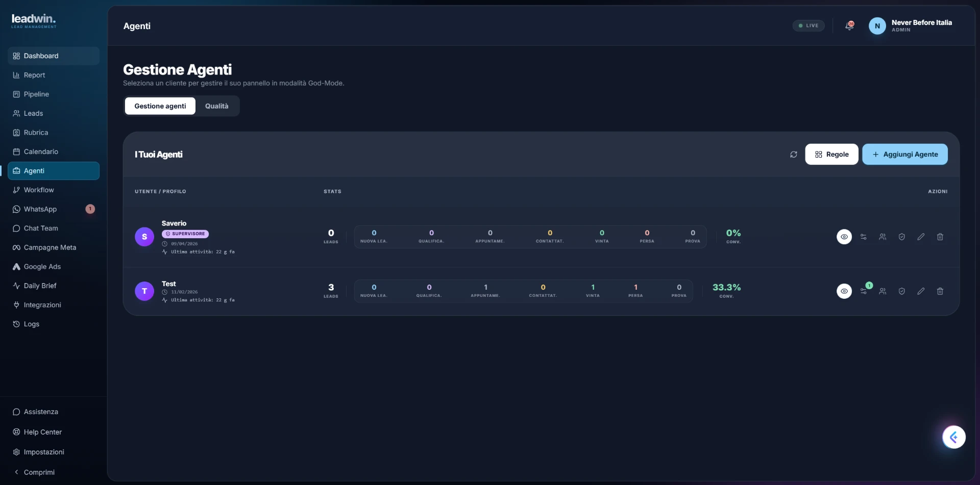980x485 pixels.
Task: Open permissions shield icon for Test
Action: point(902,291)
